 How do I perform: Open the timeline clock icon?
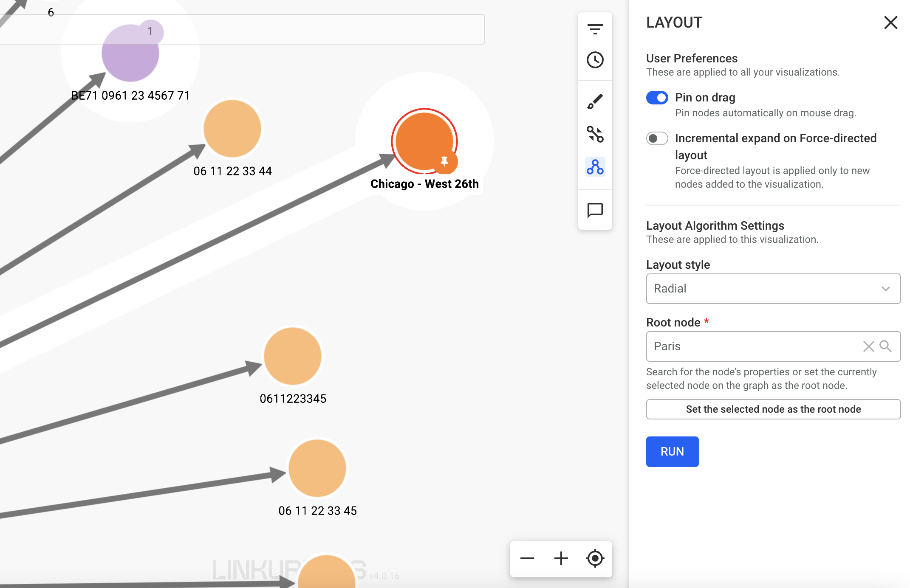point(595,60)
